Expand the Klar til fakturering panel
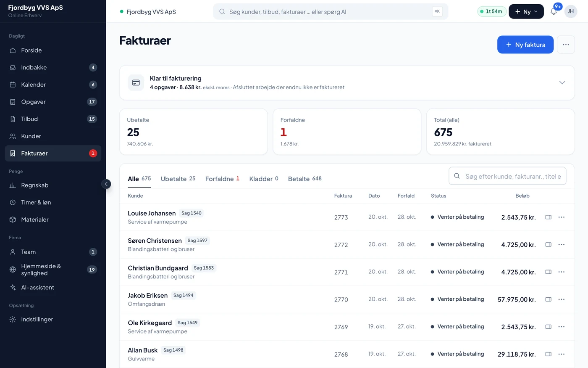This screenshot has width=588, height=368. pos(562,82)
